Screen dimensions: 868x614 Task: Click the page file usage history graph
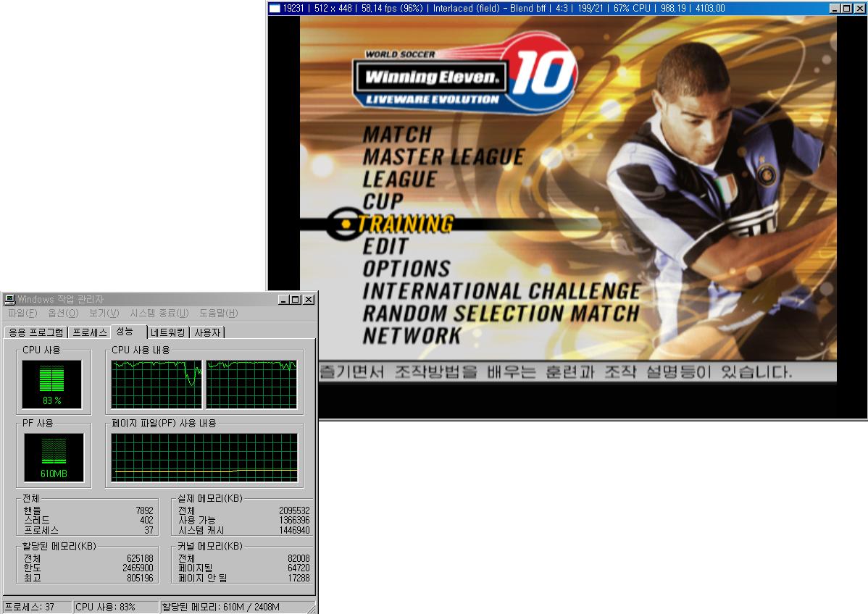pos(204,458)
